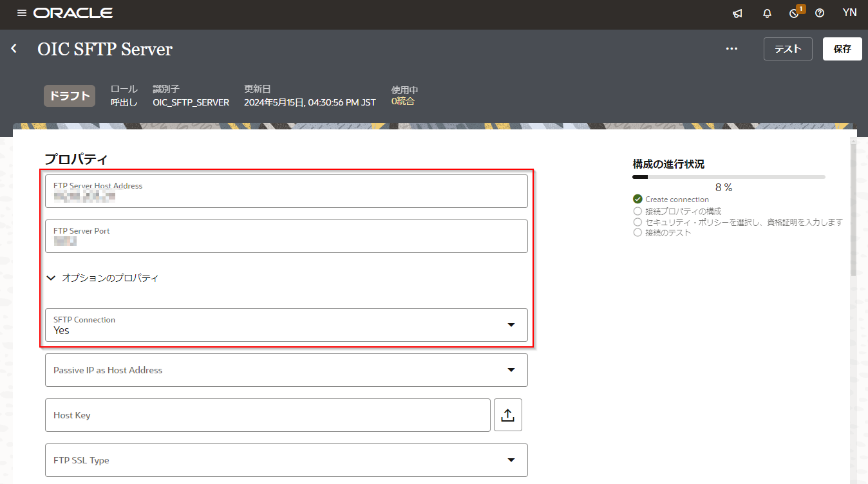Open the notifications bell

pos(767,14)
